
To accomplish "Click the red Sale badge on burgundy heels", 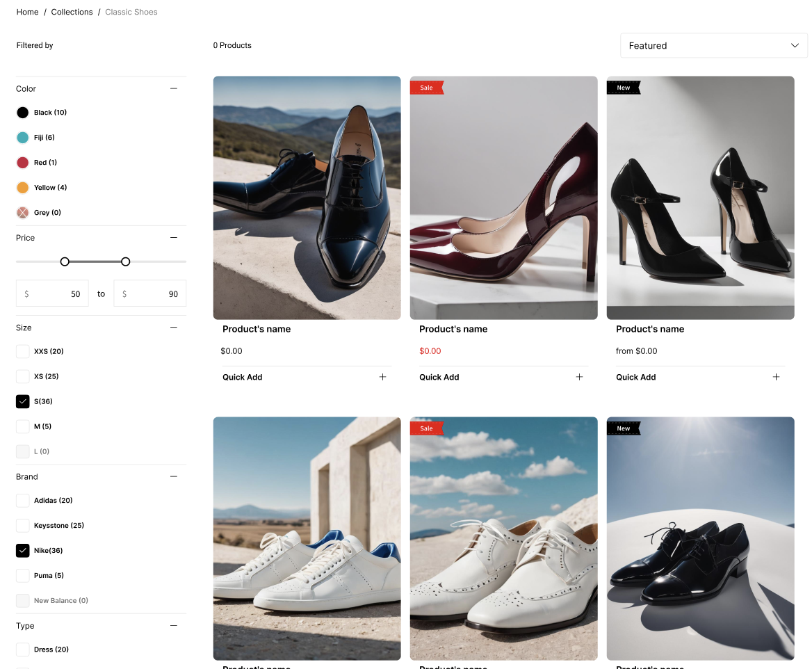I will click(x=426, y=88).
